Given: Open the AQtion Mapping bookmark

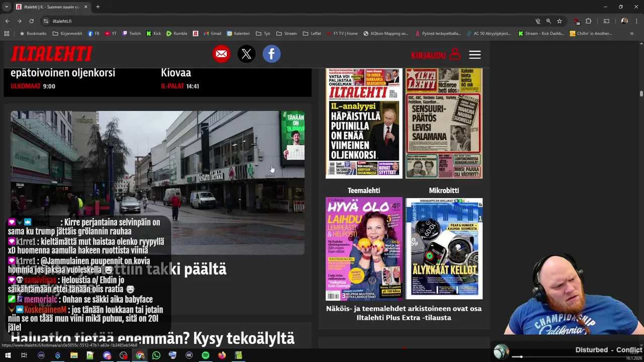Looking at the screenshot, I should pyautogui.click(x=386, y=34).
